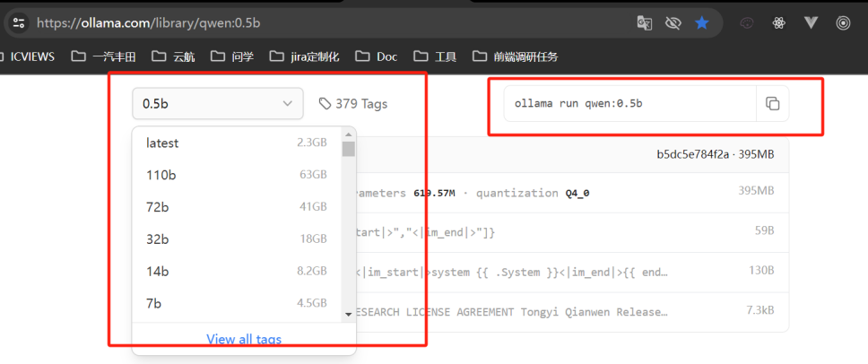Click the 59B size value
This screenshot has width=868, height=364.
click(763, 230)
